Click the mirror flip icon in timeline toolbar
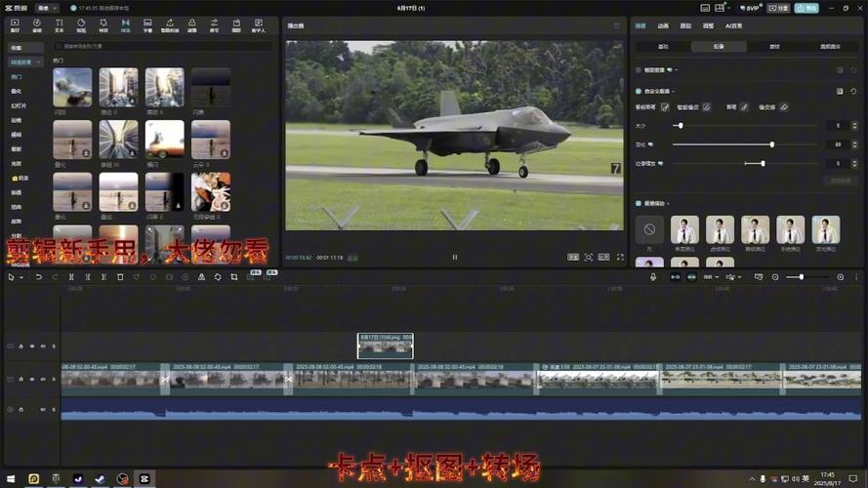This screenshot has width=868, height=488. click(201, 277)
